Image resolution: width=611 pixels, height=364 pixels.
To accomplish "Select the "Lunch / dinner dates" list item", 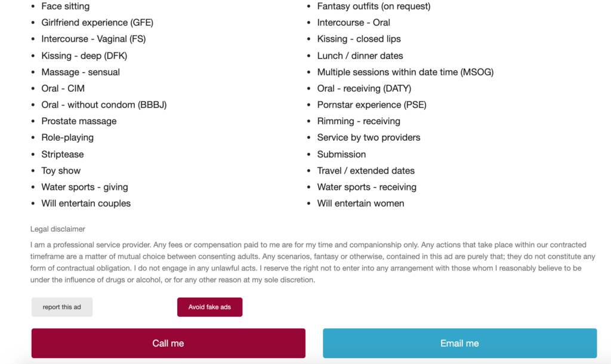I will 360,55.
